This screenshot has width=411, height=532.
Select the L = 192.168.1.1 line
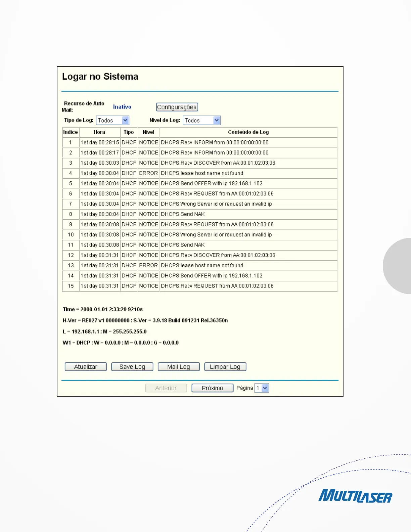[x=105, y=331]
